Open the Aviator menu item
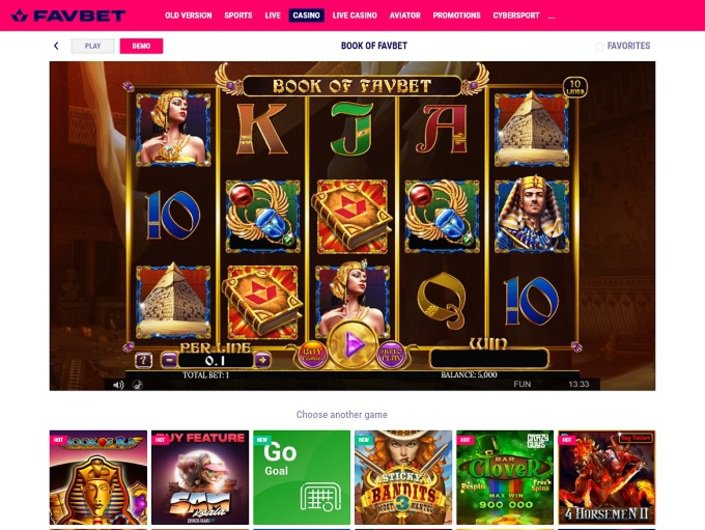The height and width of the screenshot is (530, 705). pyautogui.click(x=405, y=15)
